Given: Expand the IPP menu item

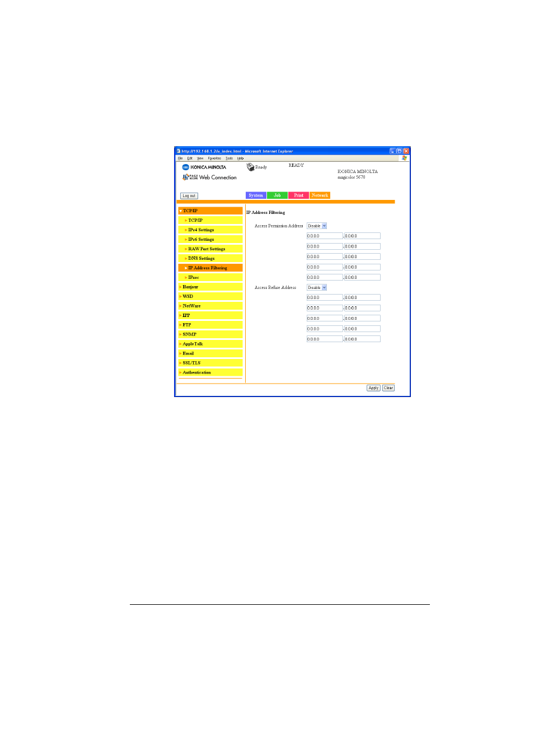Looking at the screenshot, I should click(210, 316).
